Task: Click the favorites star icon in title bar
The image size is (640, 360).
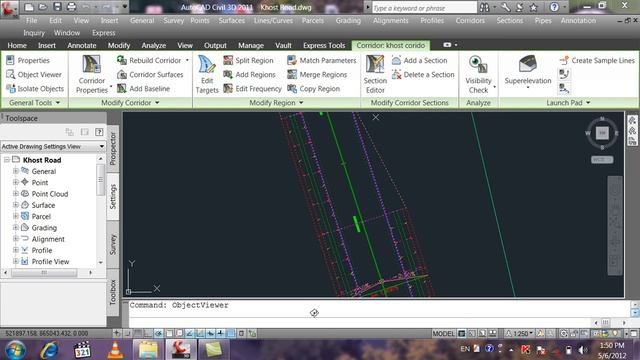Action: pyautogui.click(x=533, y=7)
